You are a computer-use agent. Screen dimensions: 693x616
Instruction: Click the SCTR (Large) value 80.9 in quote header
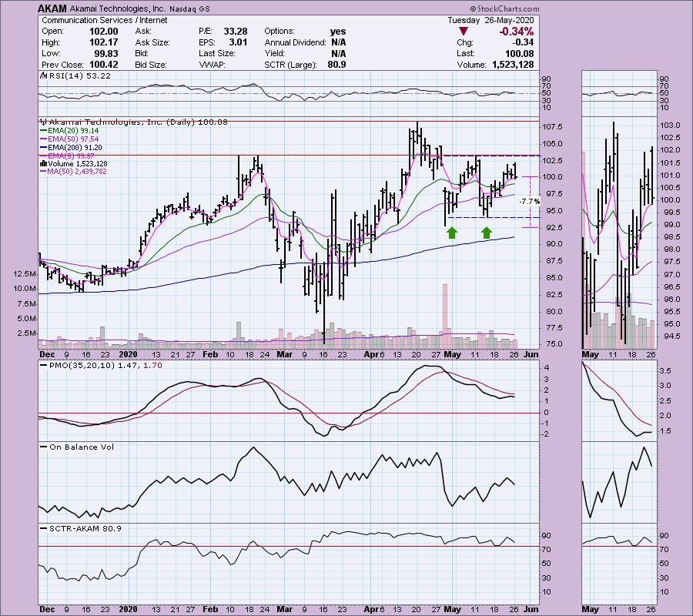(x=336, y=65)
